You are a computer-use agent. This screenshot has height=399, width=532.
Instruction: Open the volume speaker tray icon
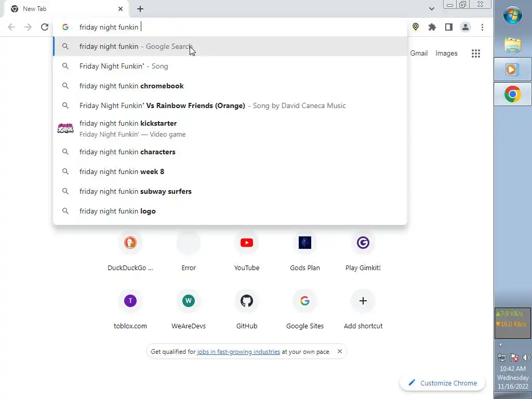click(526, 357)
